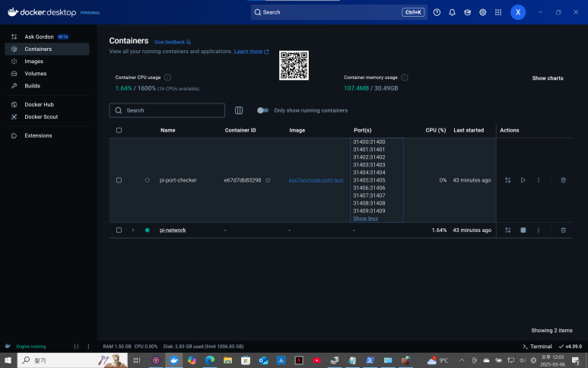Collapse ports with Show less

point(365,218)
